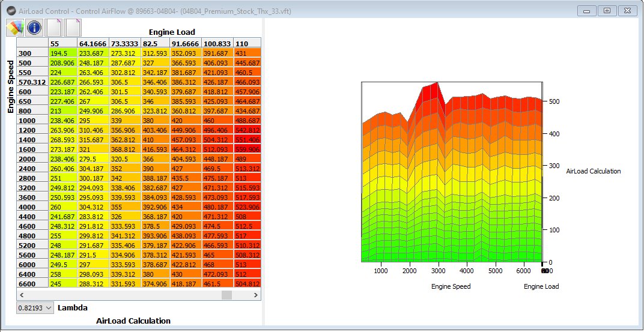Viewport: 644px width, 332px height.
Task: Click cell value 194.5
Action: point(63,53)
